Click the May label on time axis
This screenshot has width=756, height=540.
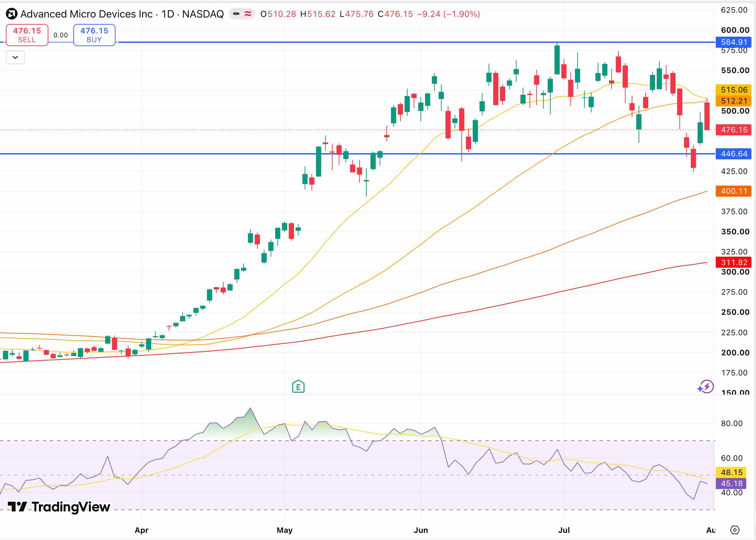pyautogui.click(x=285, y=530)
